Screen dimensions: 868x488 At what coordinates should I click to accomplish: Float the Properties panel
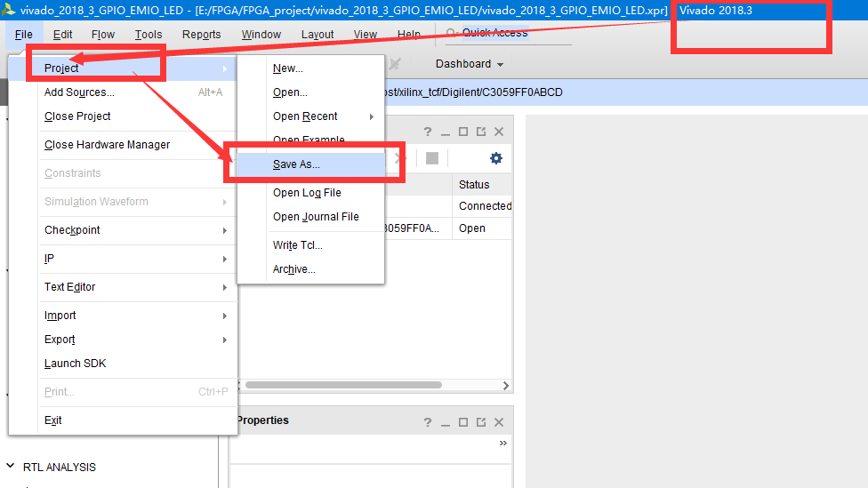point(481,422)
